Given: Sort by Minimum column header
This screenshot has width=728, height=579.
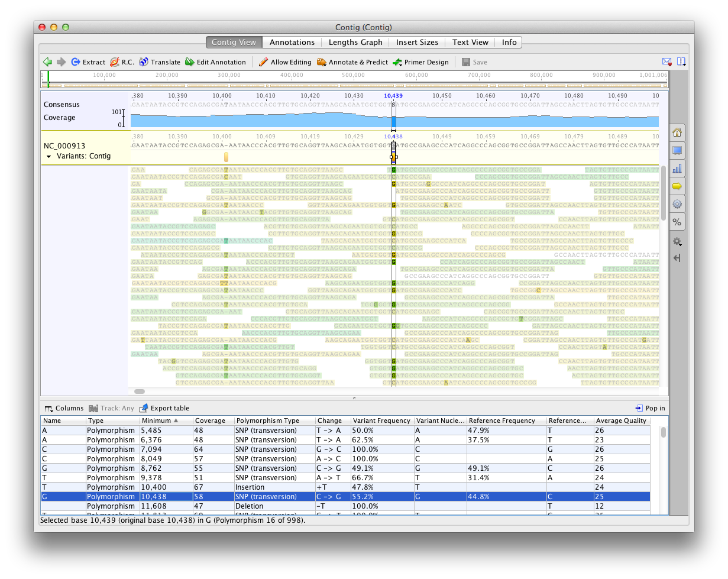Looking at the screenshot, I should [x=166, y=420].
